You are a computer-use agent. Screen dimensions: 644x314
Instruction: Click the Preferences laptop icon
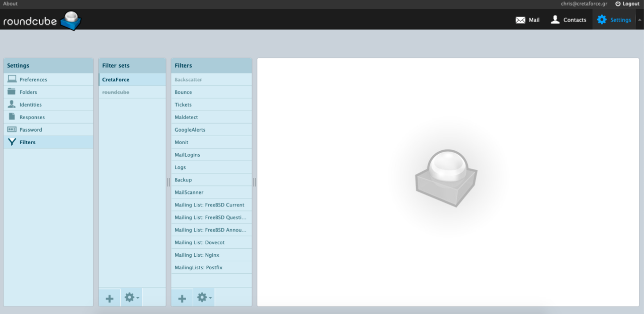point(12,79)
